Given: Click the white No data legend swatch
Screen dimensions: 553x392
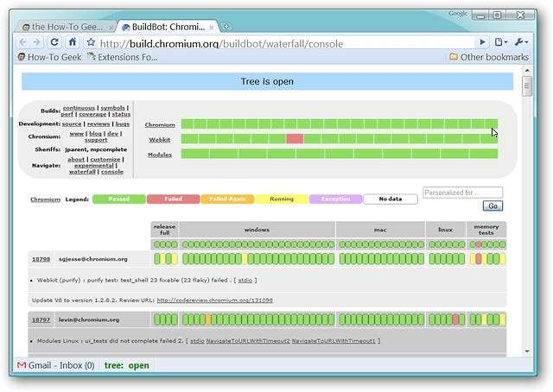Looking at the screenshot, I should pos(391,199).
